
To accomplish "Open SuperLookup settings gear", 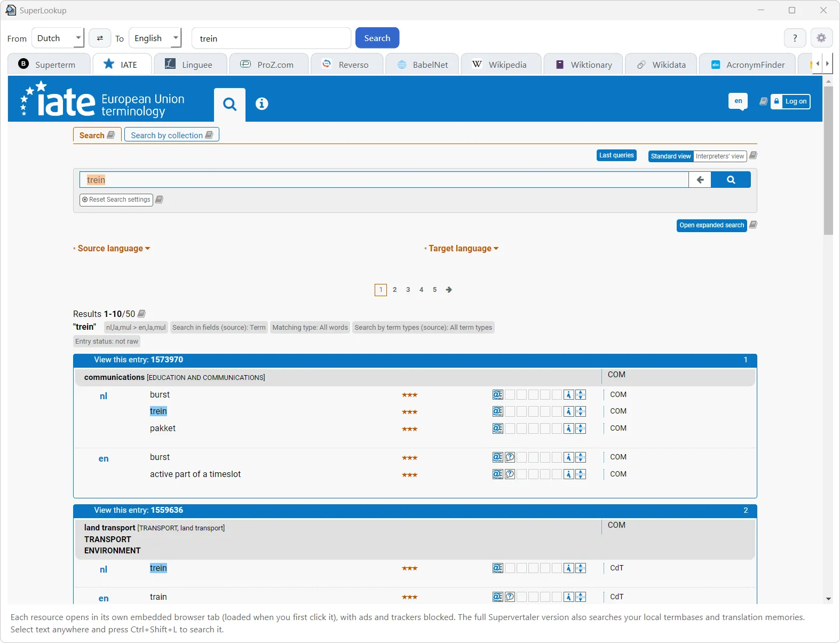I will click(821, 38).
